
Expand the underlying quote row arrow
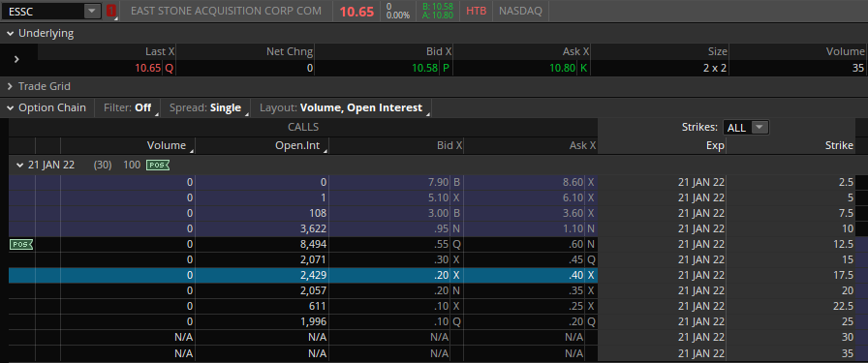click(x=16, y=59)
